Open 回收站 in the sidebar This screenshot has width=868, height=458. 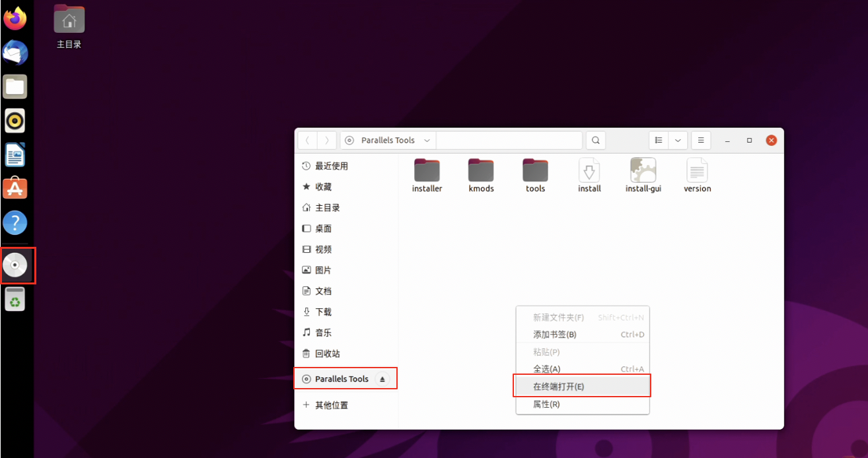346,353
